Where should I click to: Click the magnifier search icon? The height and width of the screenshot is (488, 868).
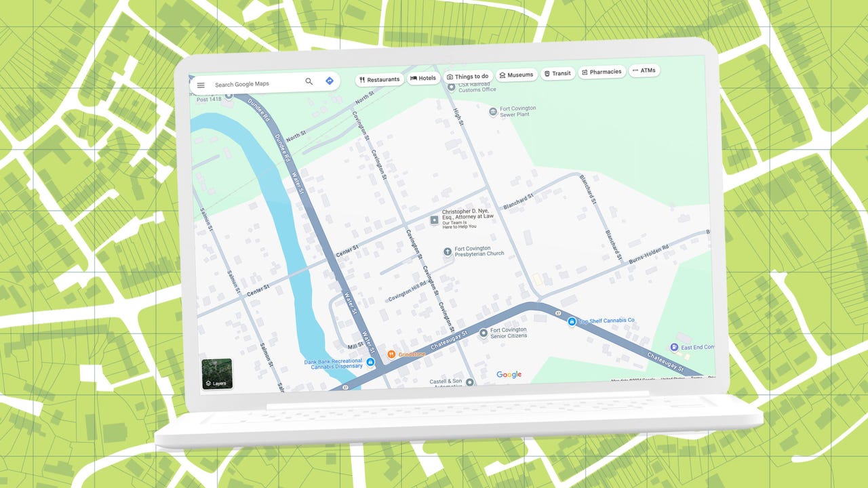tap(309, 81)
